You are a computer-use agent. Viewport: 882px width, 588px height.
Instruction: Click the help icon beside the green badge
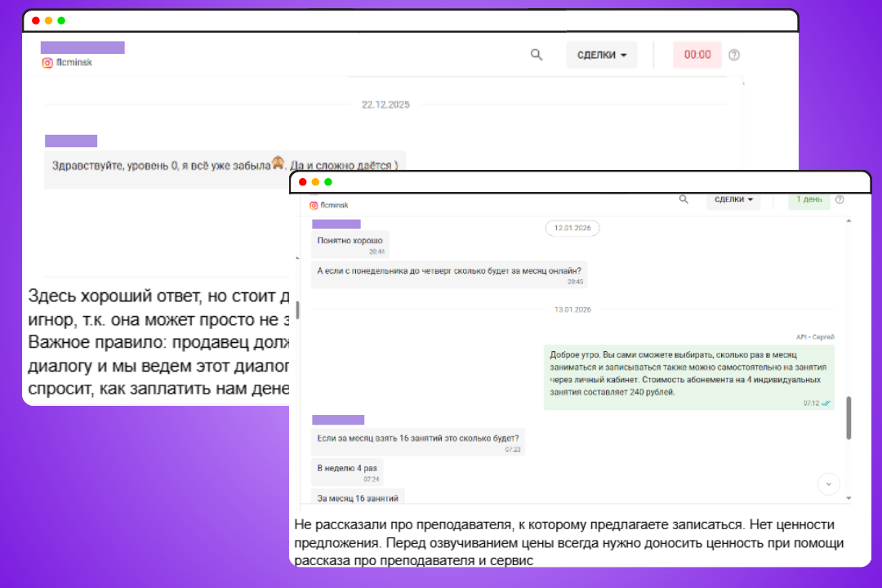tap(840, 199)
